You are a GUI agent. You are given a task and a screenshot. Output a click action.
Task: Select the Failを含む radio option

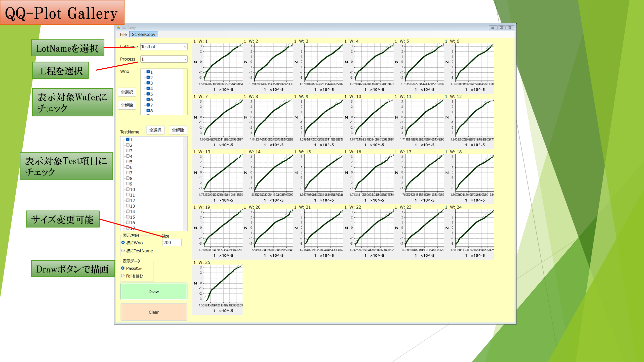click(x=123, y=276)
